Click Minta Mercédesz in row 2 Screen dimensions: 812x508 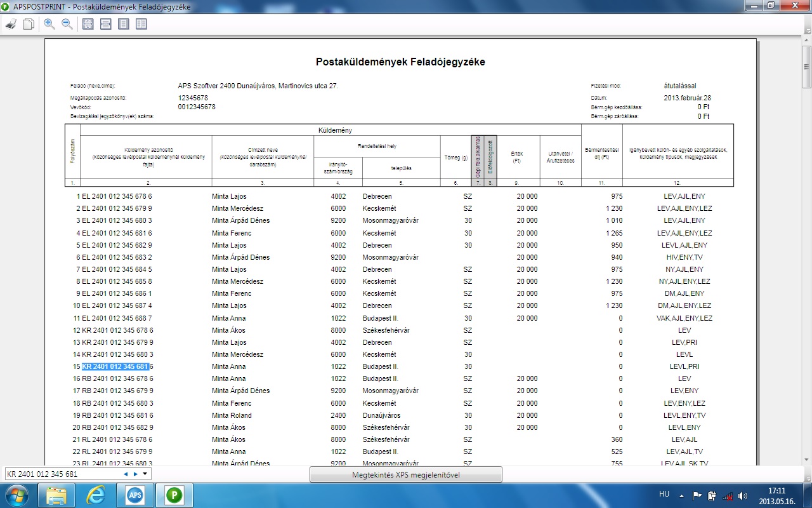click(x=239, y=208)
